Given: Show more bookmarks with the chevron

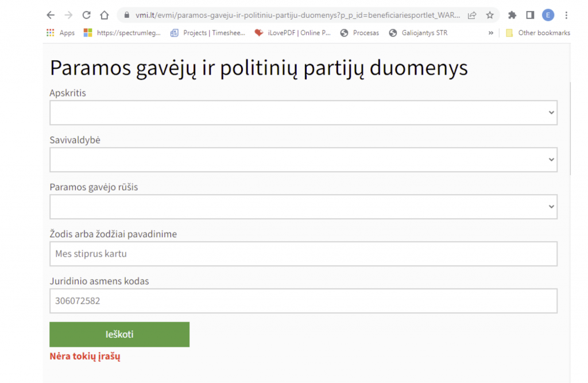Looking at the screenshot, I should [x=490, y=33].
